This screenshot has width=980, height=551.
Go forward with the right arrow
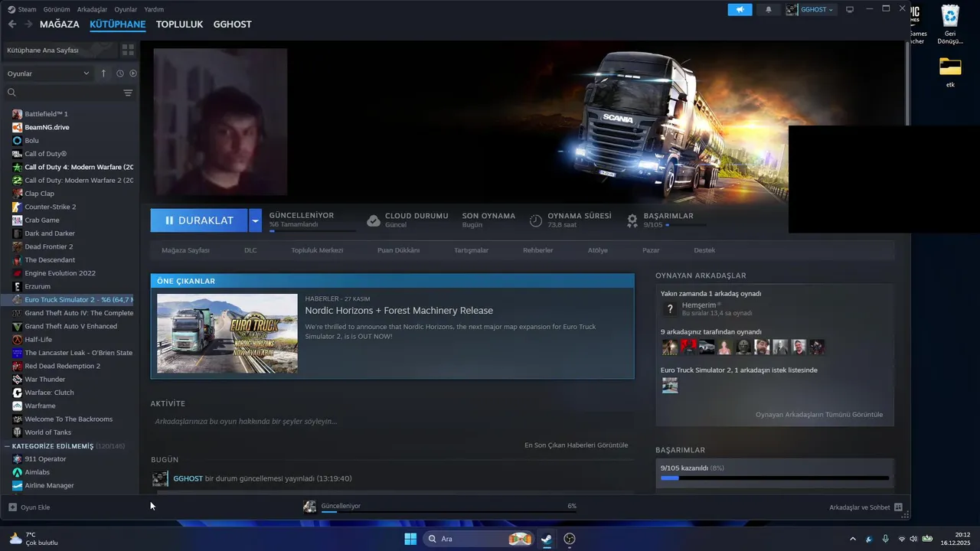coord(28,24)
